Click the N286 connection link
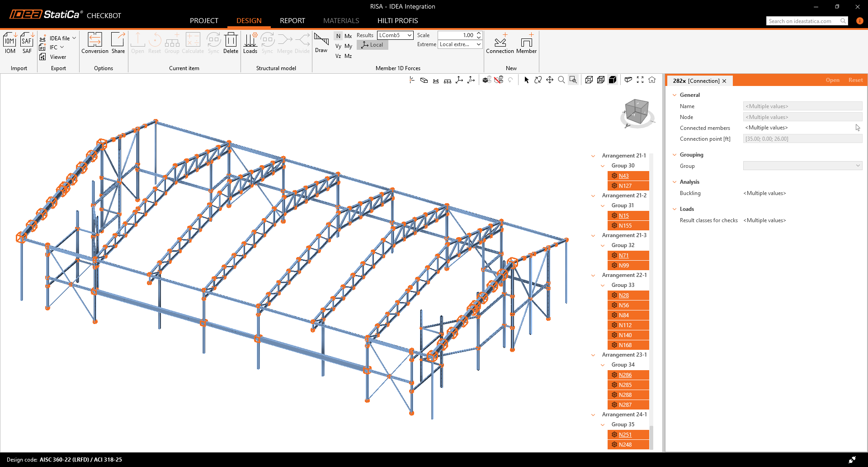Image resolution: width=868 pixels, height=467 pixels. 625,375
